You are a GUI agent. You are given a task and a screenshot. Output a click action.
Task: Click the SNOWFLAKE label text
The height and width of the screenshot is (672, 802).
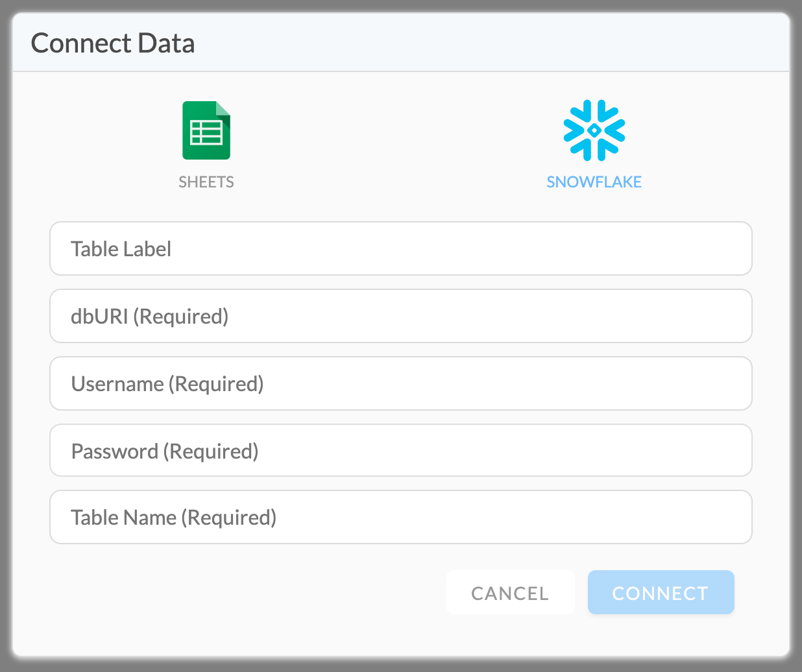click(x=594, y=182)
